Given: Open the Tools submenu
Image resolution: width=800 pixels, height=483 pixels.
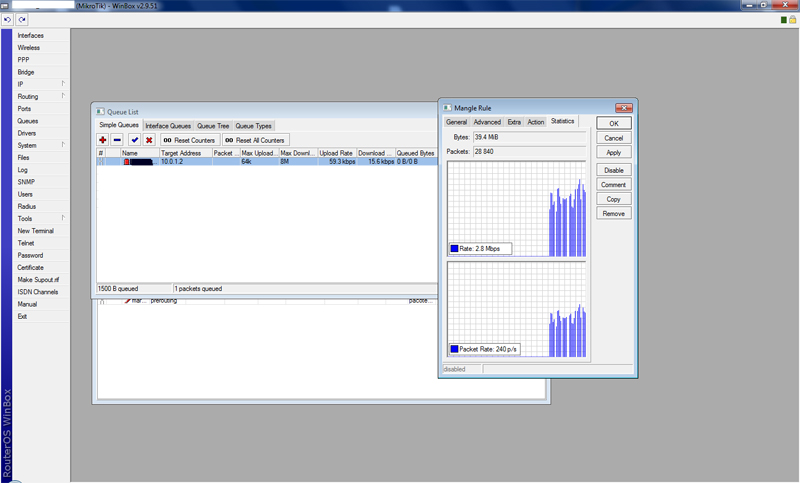Looking at the screenshot, I should click(25, 219).
